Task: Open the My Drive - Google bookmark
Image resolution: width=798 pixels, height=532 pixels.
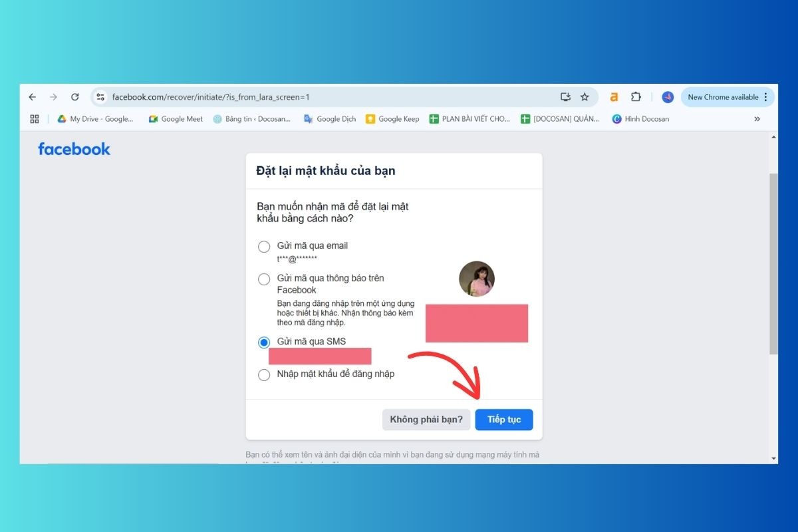Action: click(x=95, y=119)
